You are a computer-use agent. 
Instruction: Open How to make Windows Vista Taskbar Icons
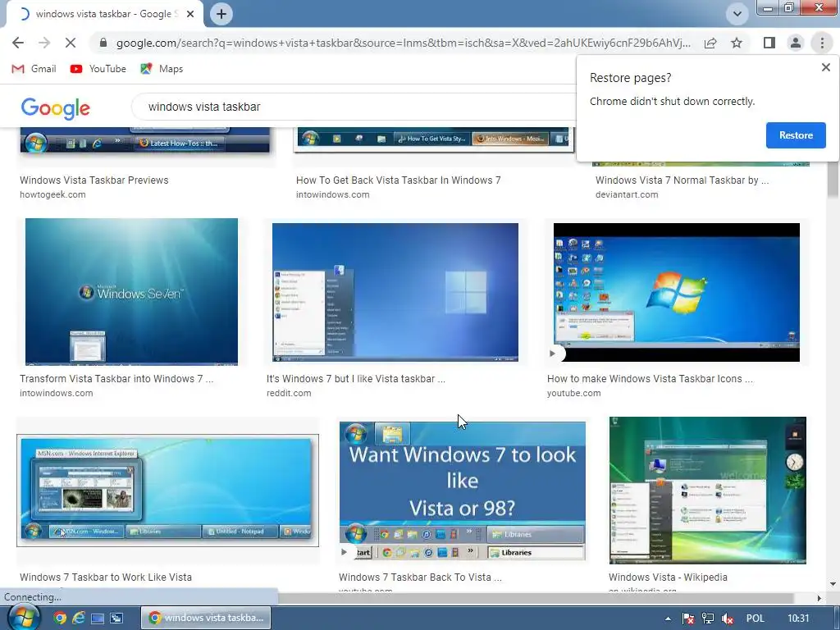point(650,379)
